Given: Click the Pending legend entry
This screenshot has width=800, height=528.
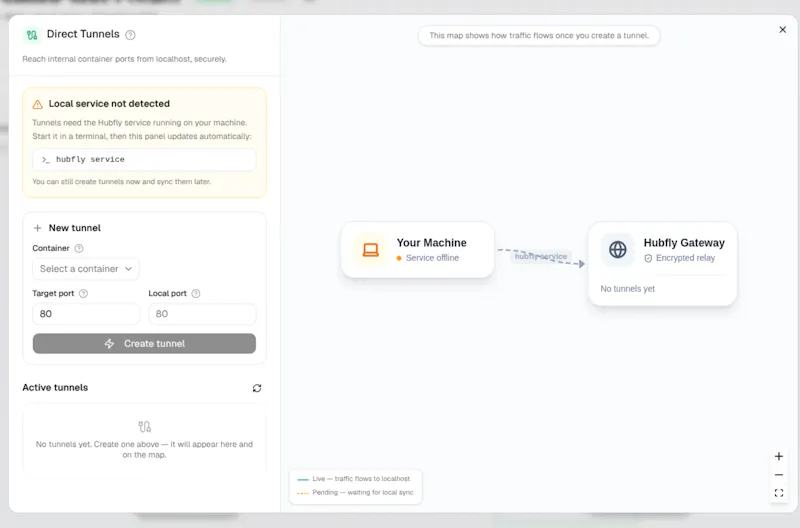Looking at the screenshot, I should (x=356, y=493).
